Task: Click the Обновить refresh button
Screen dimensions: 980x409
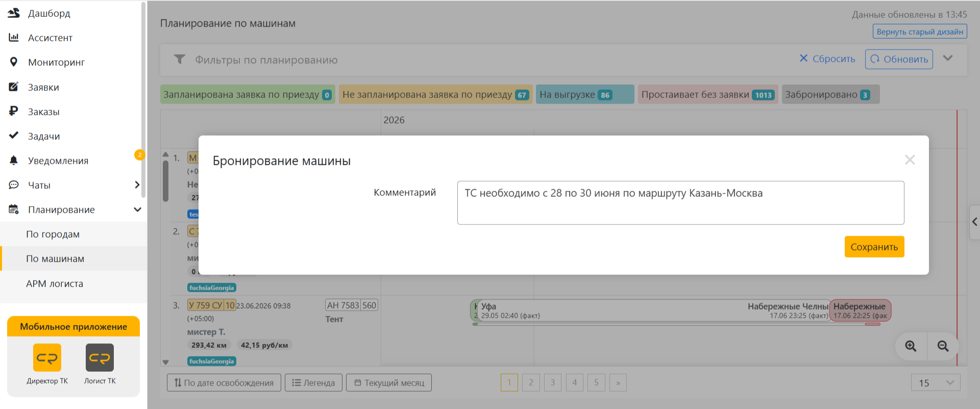Action: tap(899, 59)
